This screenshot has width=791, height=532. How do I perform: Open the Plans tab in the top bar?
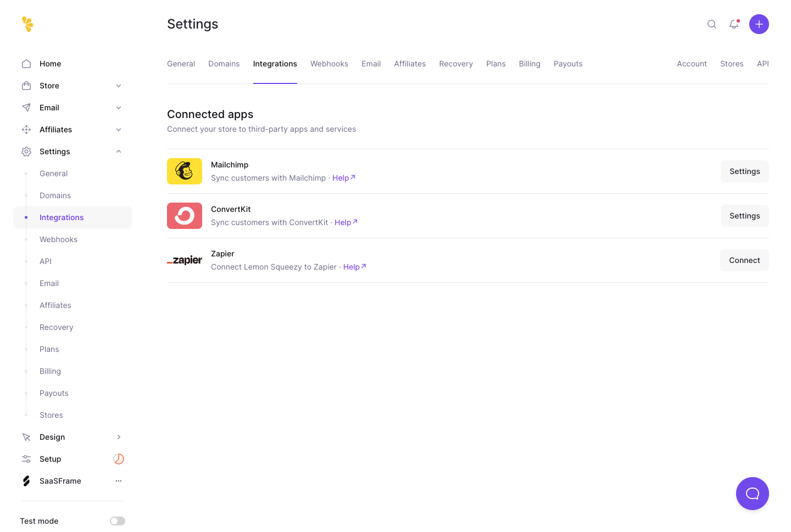(496, 64)
